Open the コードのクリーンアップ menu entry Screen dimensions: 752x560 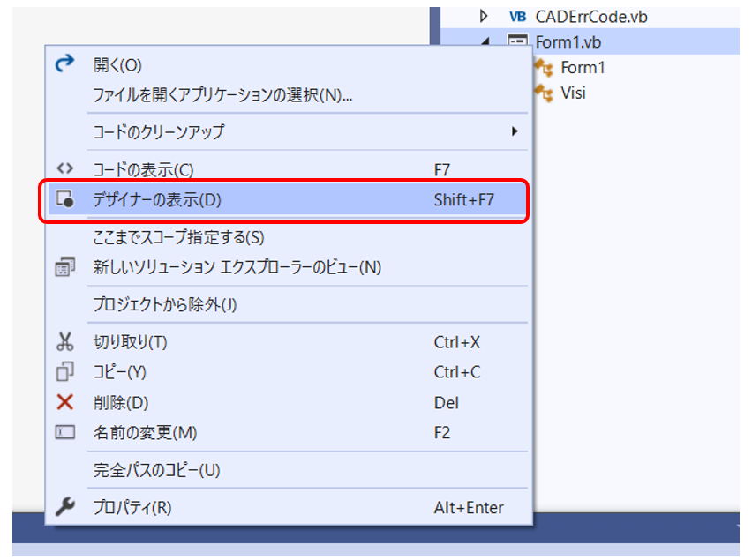pyautogui.click(x=289, y=131)
